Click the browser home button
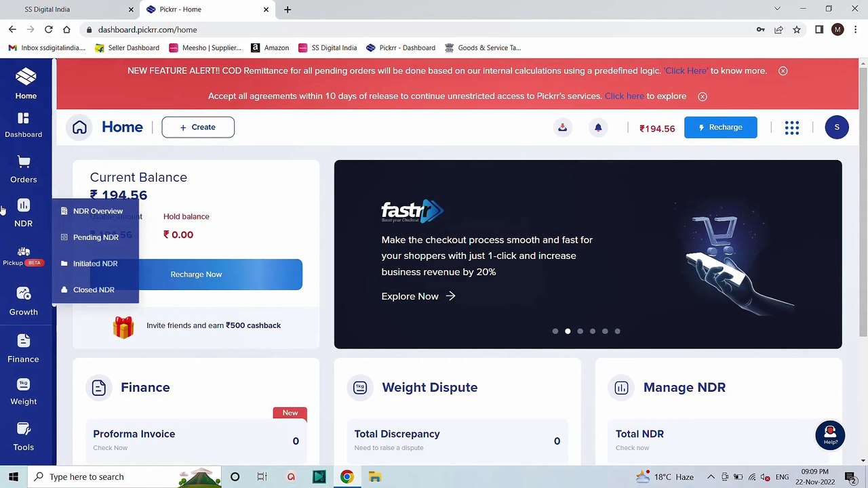The height and width of the screenshot is (488, 868). tap(66, 30)
